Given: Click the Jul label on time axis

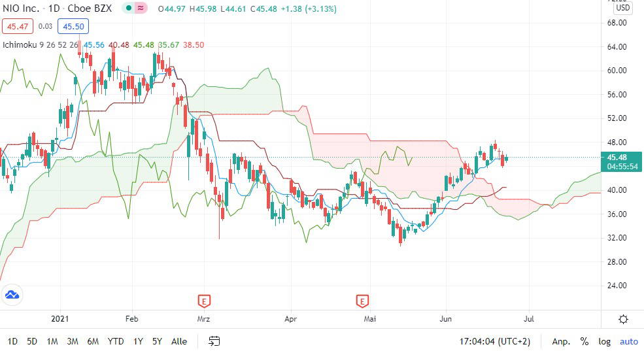Looking at the screenshot, I should [x=528, y=319].
